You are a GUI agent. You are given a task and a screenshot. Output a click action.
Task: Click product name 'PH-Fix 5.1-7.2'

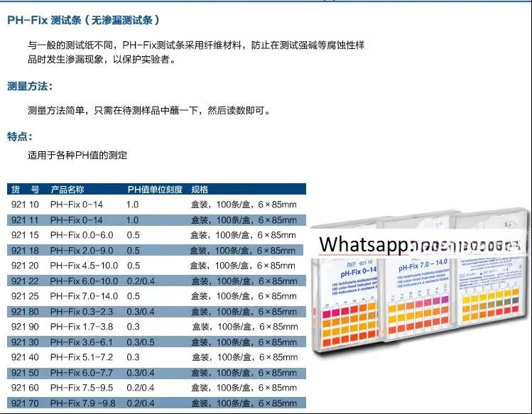click(x=82, y=357)
